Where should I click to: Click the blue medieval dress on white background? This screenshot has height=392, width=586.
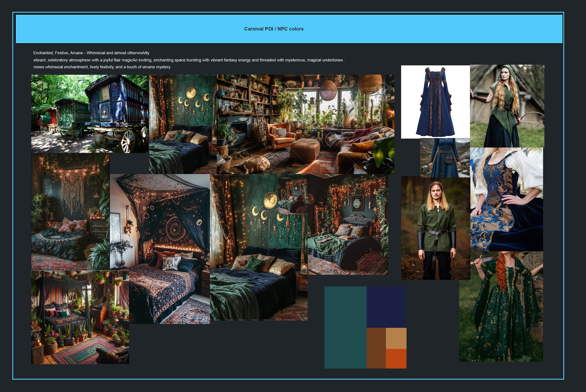(x=435, y=102)
